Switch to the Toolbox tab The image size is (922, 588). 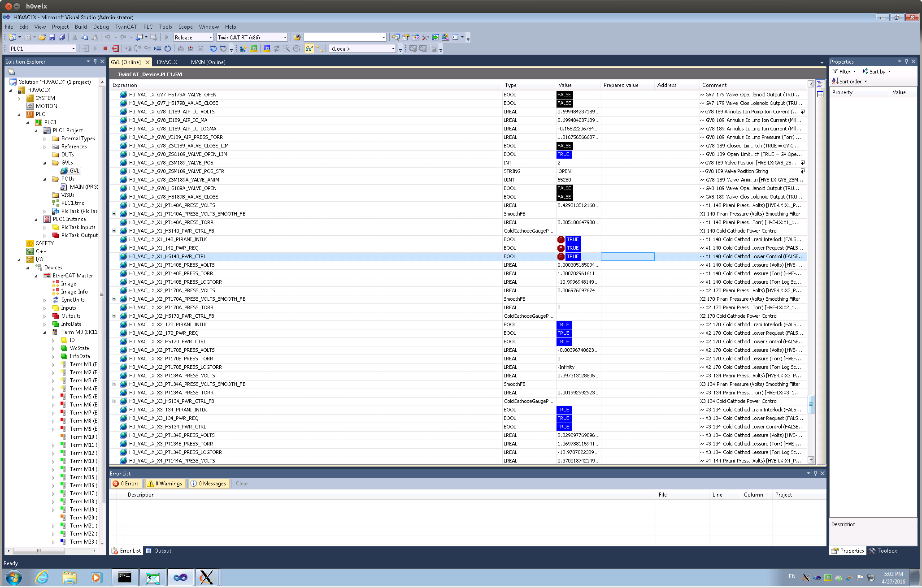(x=883, y=551)
